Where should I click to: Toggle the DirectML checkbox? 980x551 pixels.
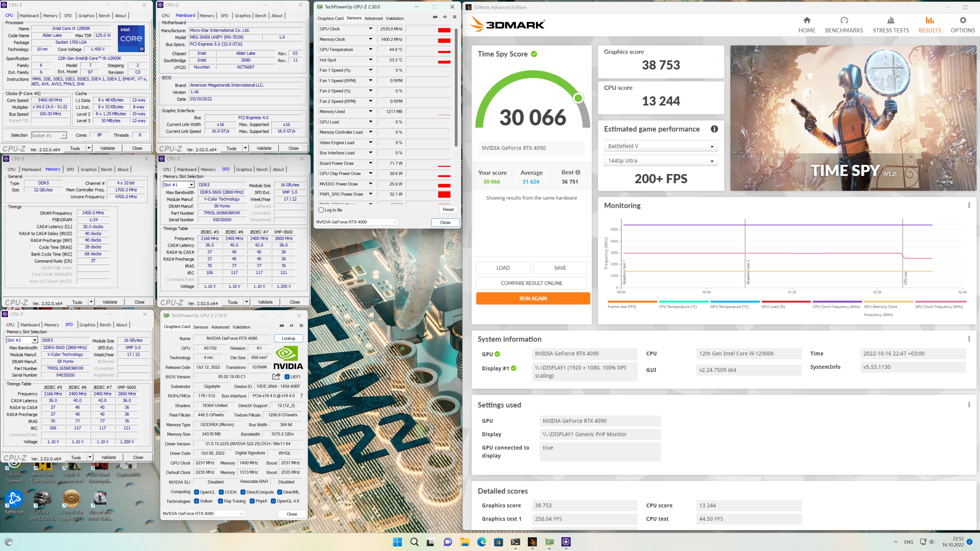280,492
